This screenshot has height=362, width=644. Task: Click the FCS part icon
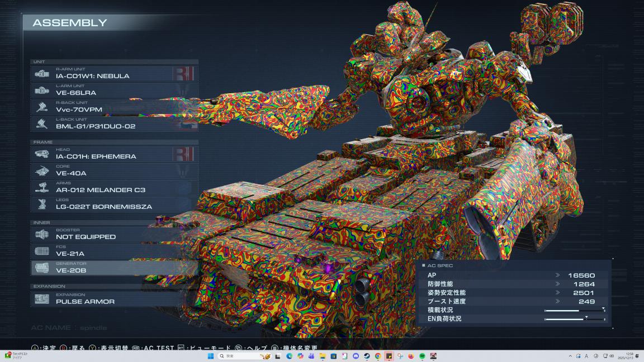click(x=42, y=251)
